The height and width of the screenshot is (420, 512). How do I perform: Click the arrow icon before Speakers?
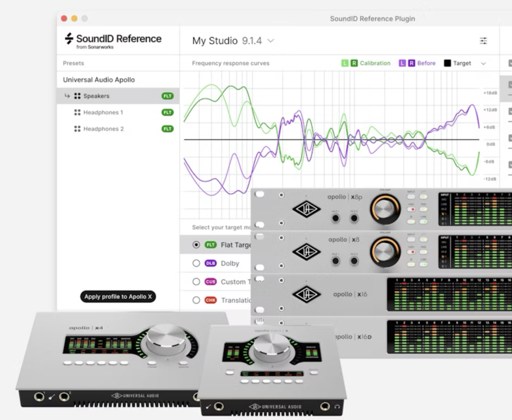[67, 96]
